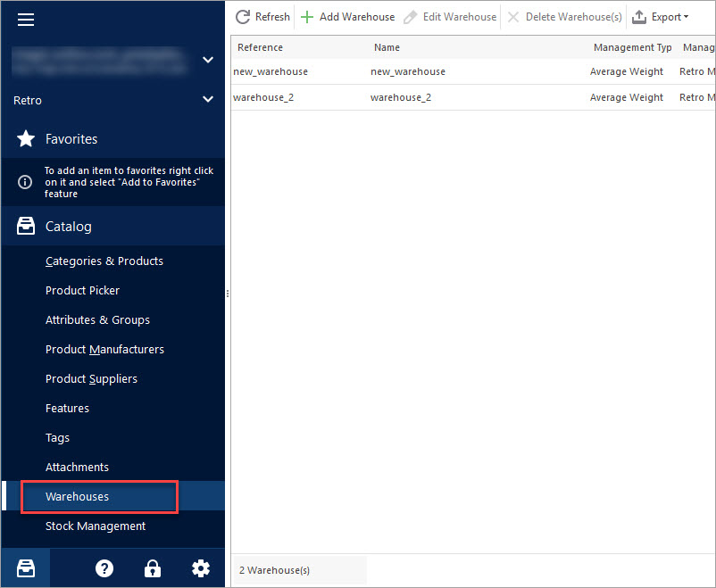Sort by Reference column header
The image size is (716, 588).
pyautogui.click(x=261, y=47)
